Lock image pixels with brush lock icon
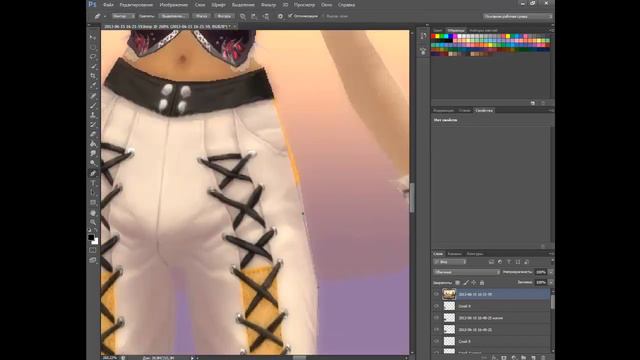The width and height of the screenshot is (640, 360). point(466,282)
